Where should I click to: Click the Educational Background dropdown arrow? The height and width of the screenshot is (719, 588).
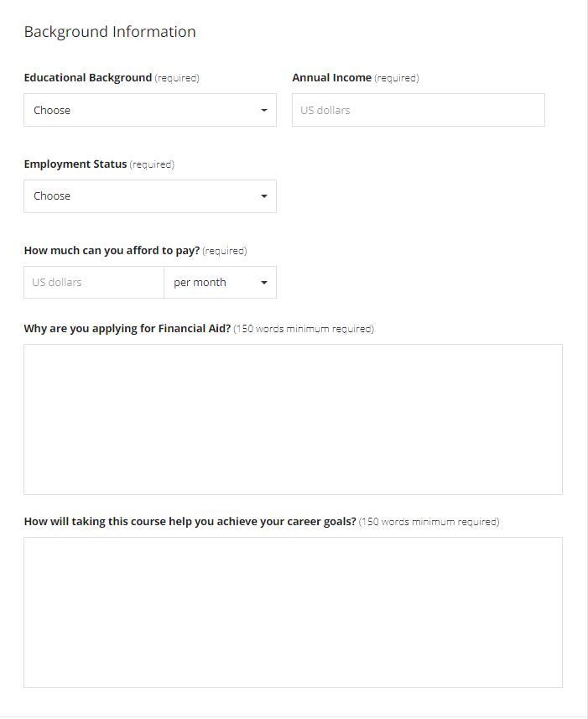[263, 110]
